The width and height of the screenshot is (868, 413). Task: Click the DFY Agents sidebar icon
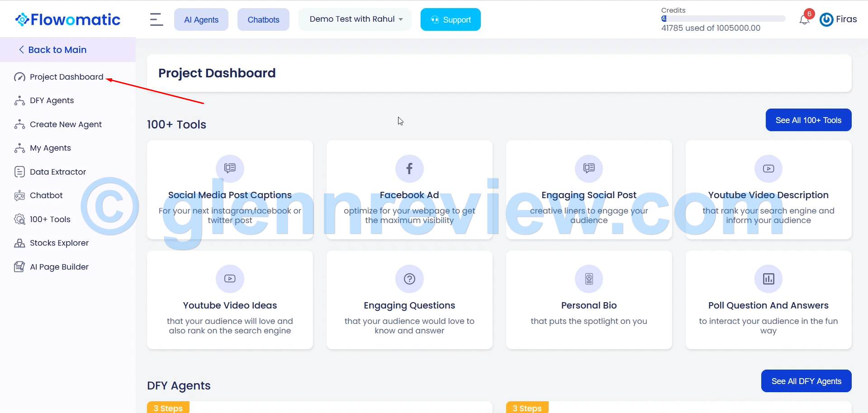(19, 100)
